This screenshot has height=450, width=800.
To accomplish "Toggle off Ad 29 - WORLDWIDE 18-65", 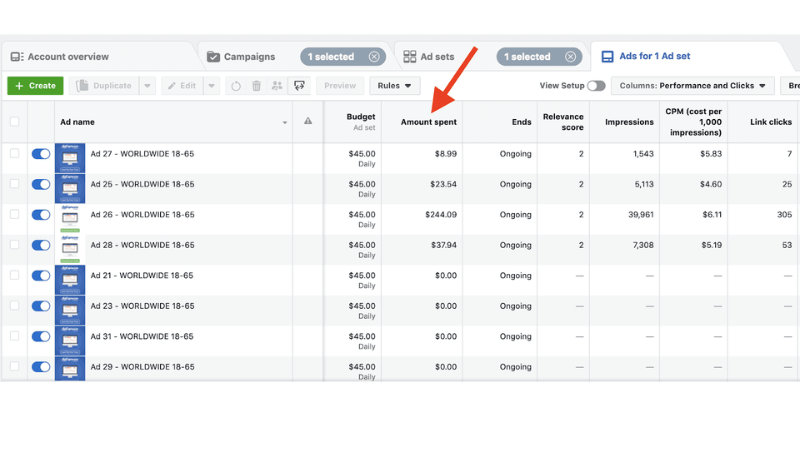I will tap(41, 367).
